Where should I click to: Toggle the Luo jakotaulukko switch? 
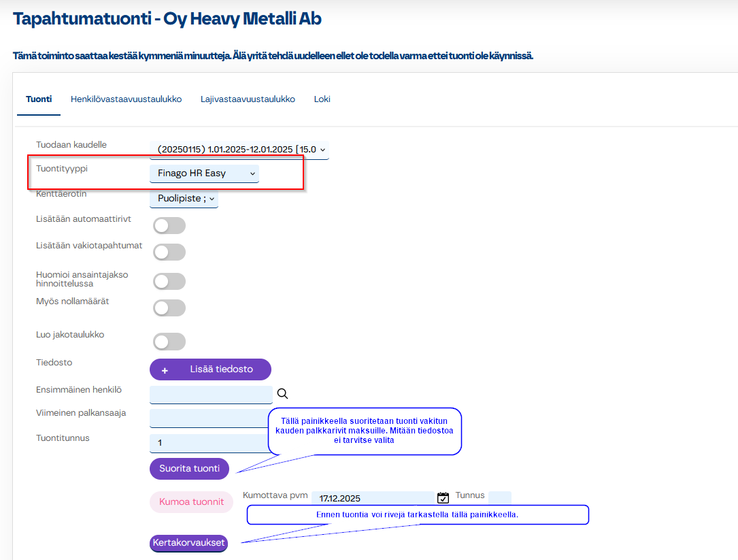click(169, 342)
